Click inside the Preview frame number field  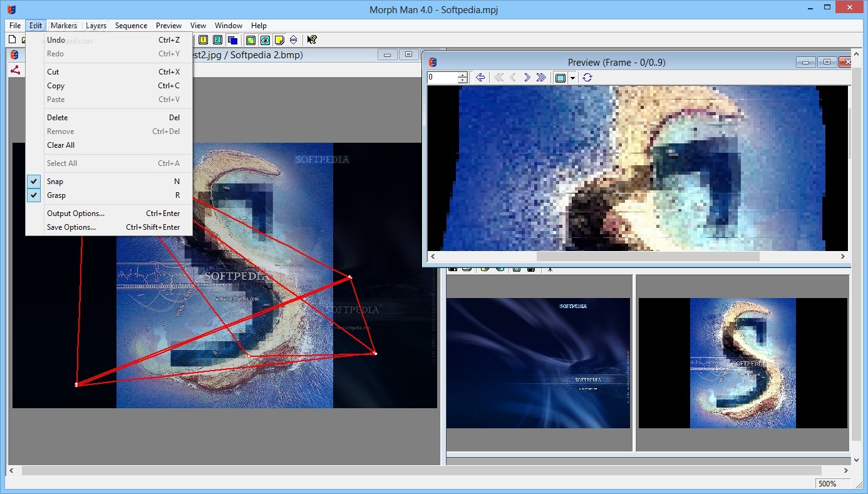point(443,78)
